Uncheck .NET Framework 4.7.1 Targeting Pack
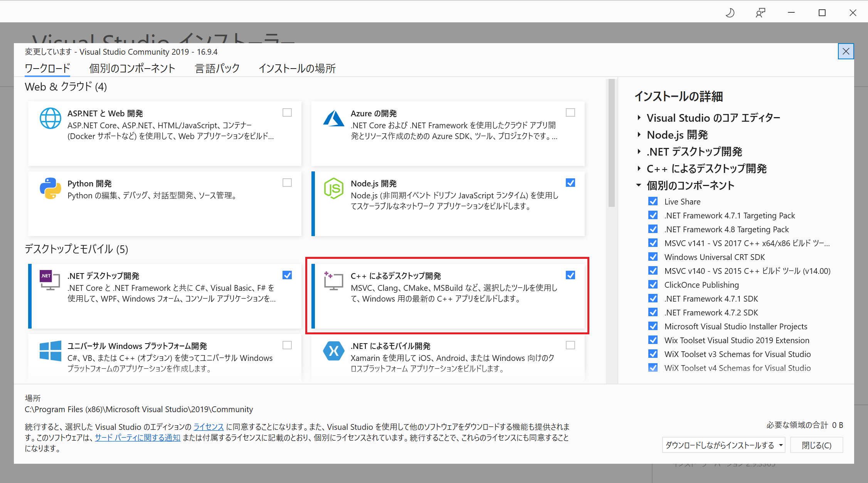 pos(653,215)
